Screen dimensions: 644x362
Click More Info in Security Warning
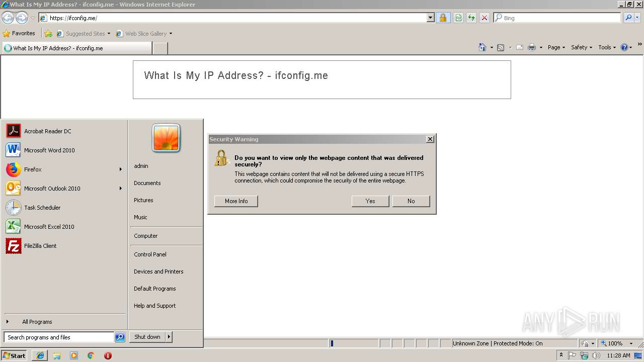pyautogui.click(x=236, y=201)
